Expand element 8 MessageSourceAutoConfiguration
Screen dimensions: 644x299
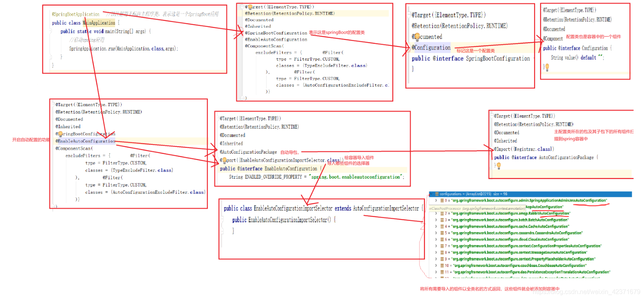click(436, 253)
